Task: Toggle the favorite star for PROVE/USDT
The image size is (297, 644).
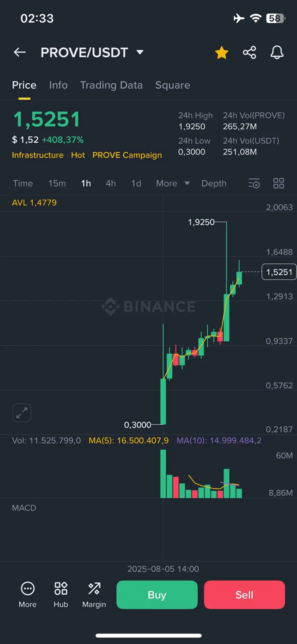Action: click(222, 52)
